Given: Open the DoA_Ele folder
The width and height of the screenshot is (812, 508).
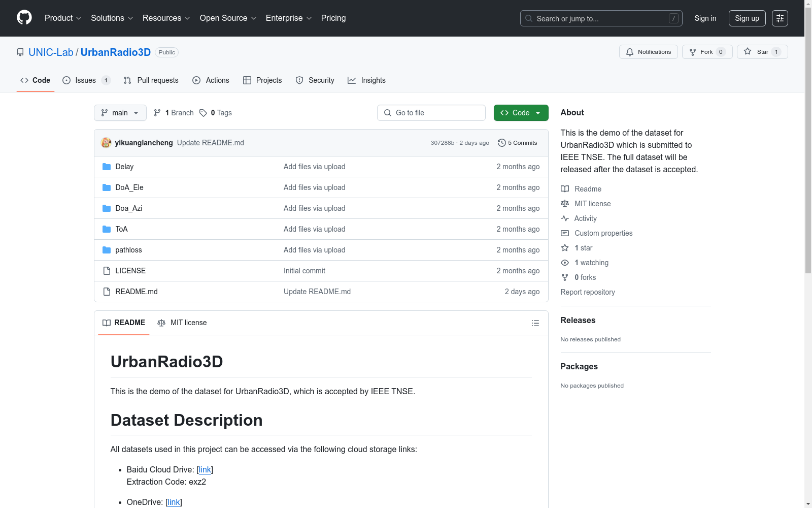Looking at the screenshot, I should 129,187.
